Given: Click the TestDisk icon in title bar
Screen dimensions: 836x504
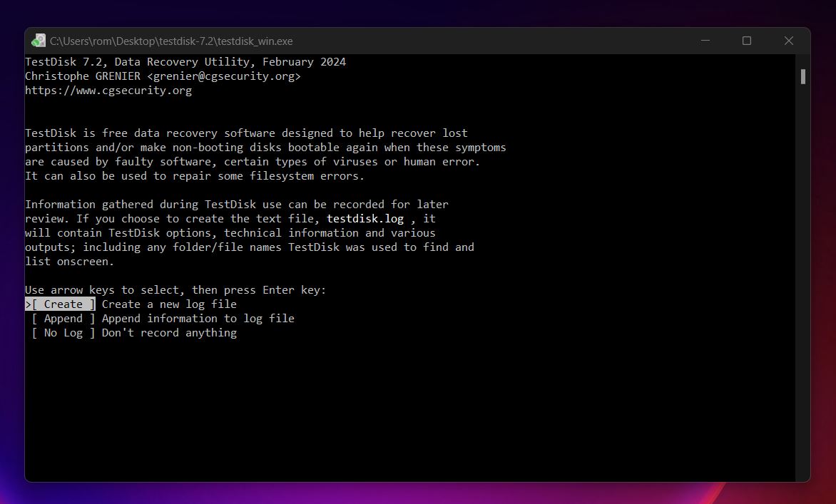Looking at the screenshot, I should tap(39, 41).
